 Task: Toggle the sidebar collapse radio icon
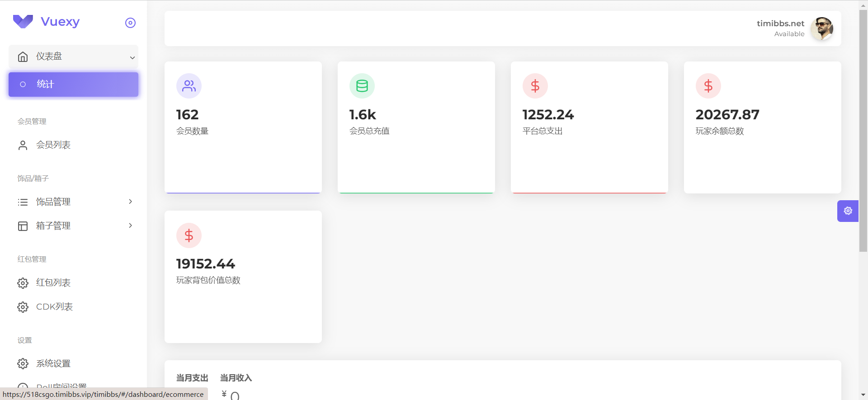[130, 23]
